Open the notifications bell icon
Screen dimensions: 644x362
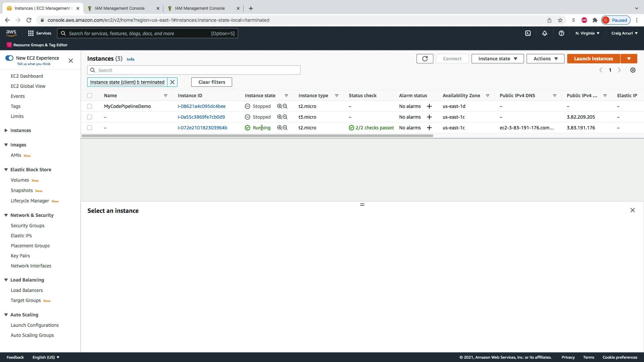coord(544,33)
